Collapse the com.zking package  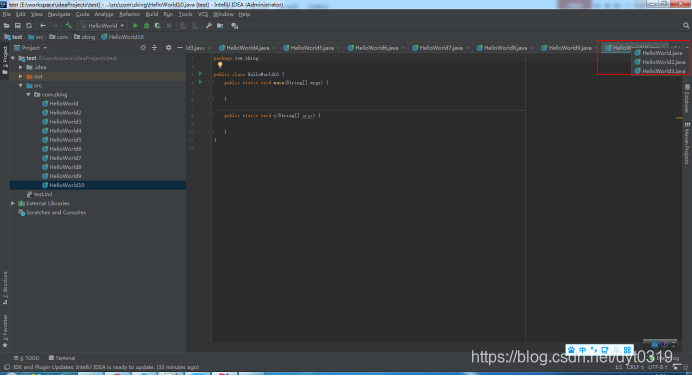coord(29,94)
